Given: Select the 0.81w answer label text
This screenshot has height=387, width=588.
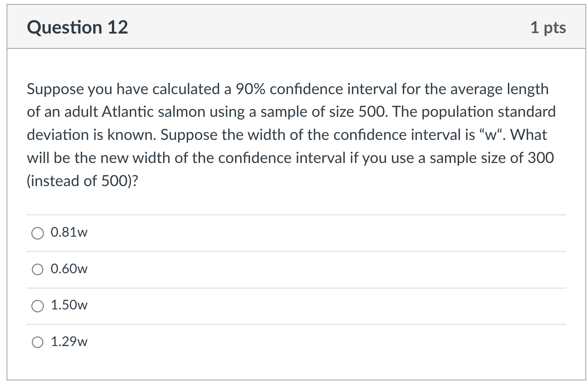Looking at the screenshot, I should 68,233.
